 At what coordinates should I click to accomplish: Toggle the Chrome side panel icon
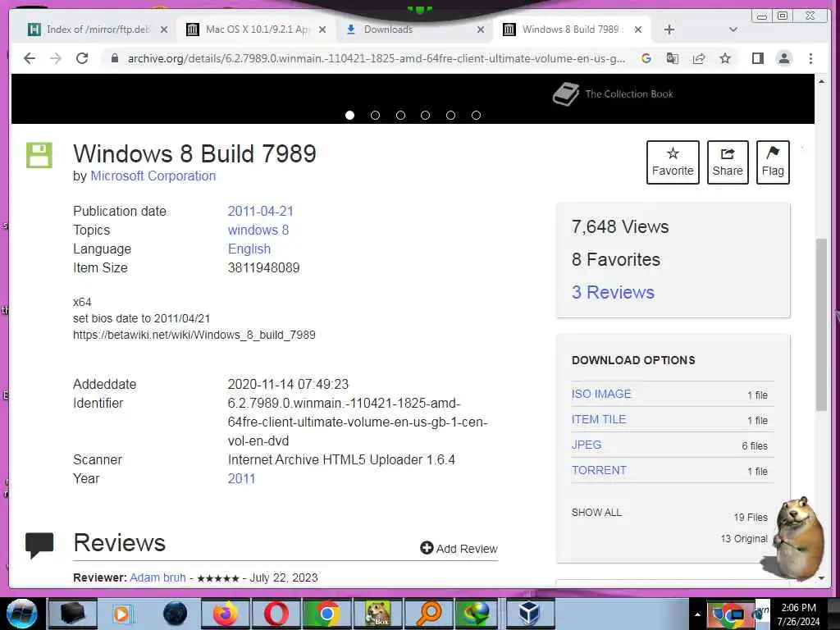(x=757, y=58)
